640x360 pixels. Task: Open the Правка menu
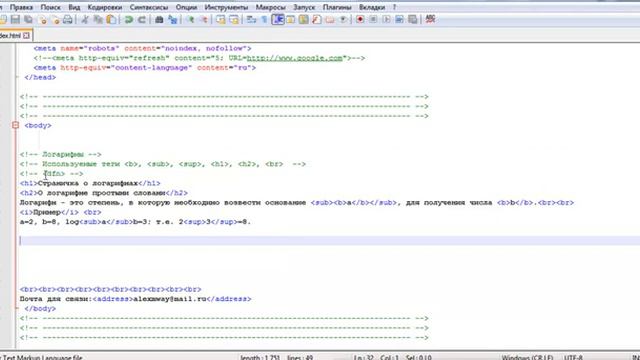pyautogui.click(x=21, y=7)
